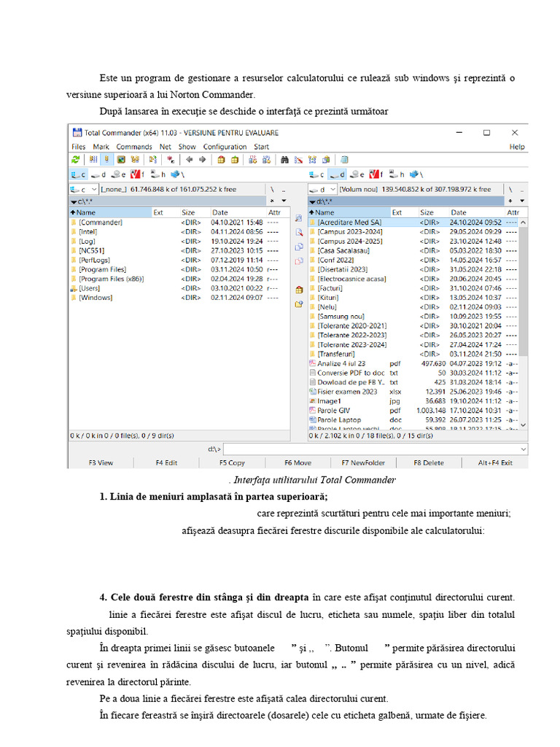Click the F3 View button

pyautogui.click(x=101, y=462)
